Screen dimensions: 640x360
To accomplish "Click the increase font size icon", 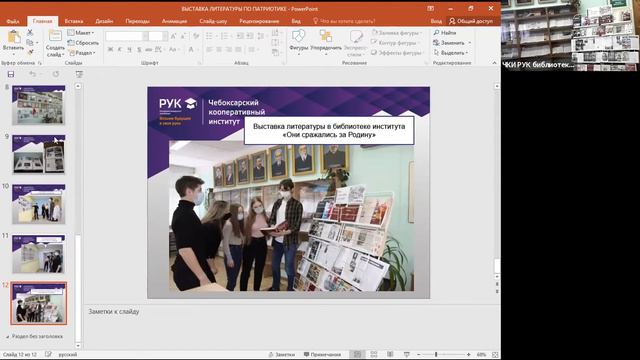I will click(x=173, y=36).
